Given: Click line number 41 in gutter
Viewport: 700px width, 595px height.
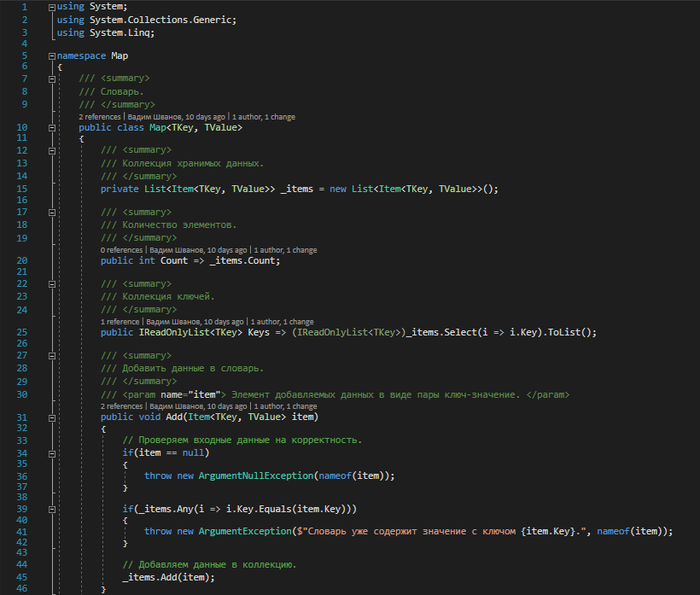Looking at the screenshot, I should pyautogui.click(x=22, y=532).
